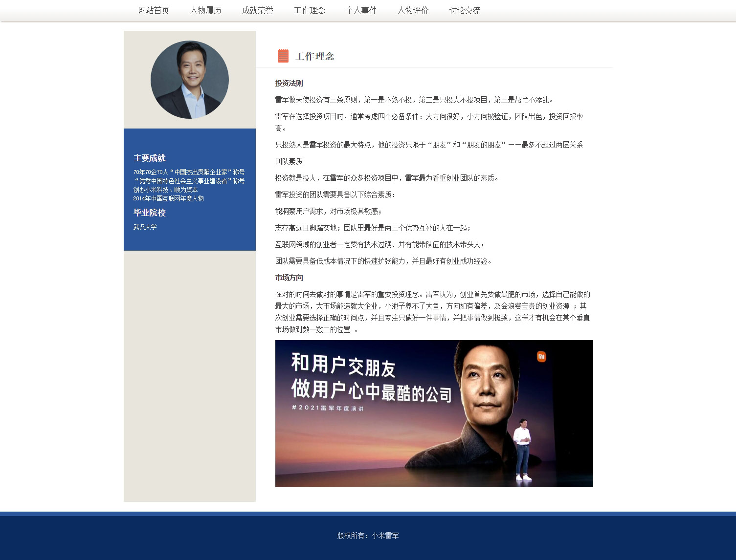
Task: Click paragraph starting 在对的时间去做对的事情
Action: pyautogui.click(x=433, y=312)
